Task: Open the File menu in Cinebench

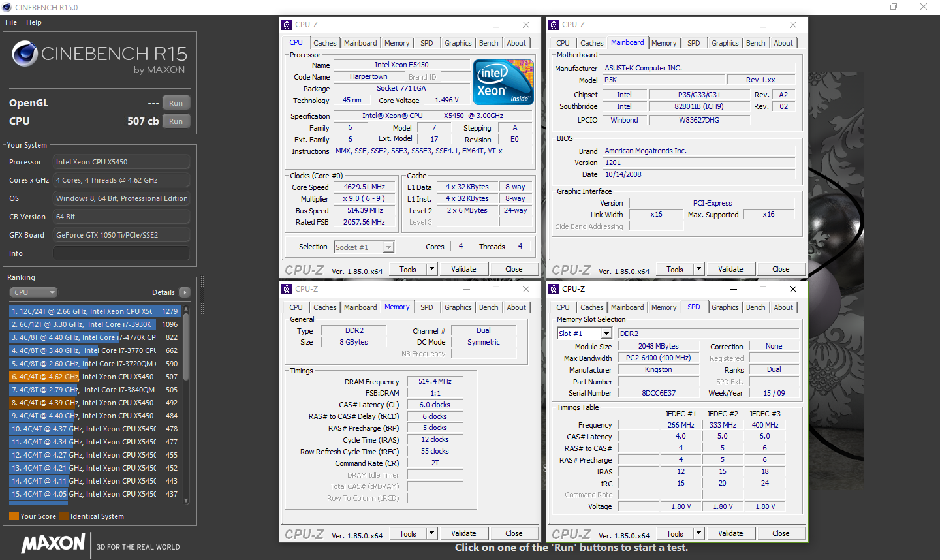Action: (11, 22)
